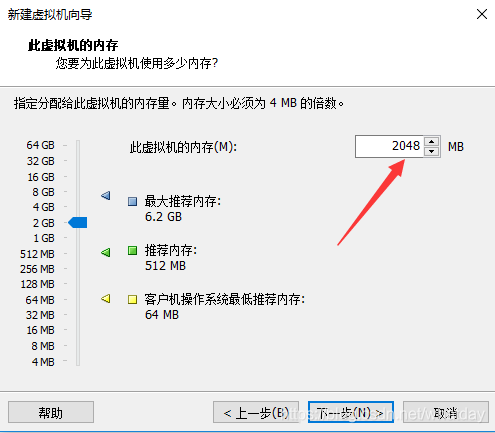Set slider to 8 GB label
This screenshot has width=495, height=433.
[x=43, y=192]
